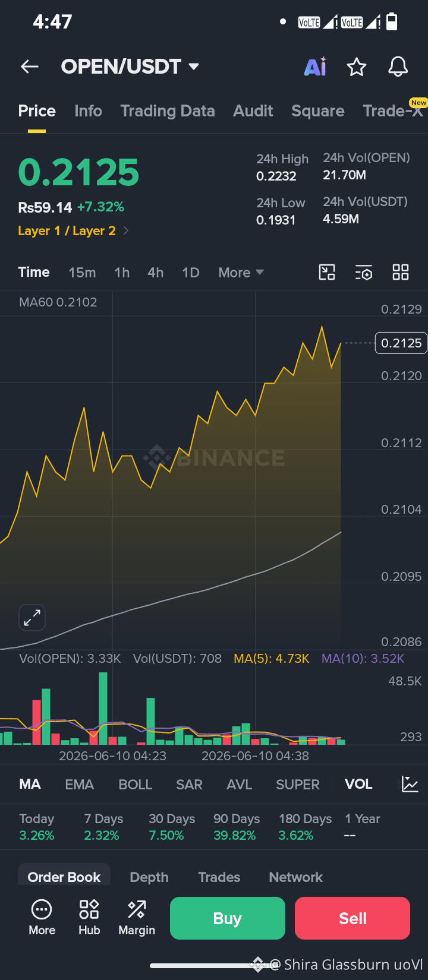428x980 pixels.
Task: Tap the MA(10): 3.52K volume label
Action: click(363, 658)
